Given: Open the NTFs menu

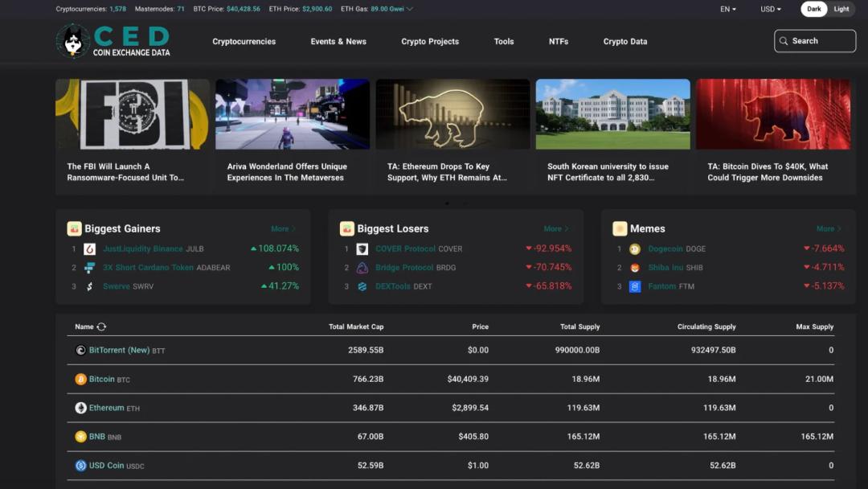Looking at the screenshot, I should click(559, 42).
